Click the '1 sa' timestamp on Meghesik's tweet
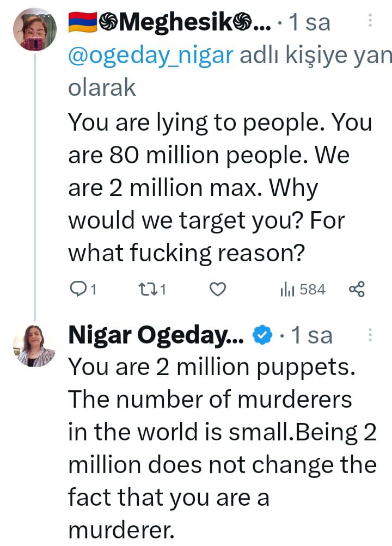The height and width of the screenshot is (546, 392). 309,22
